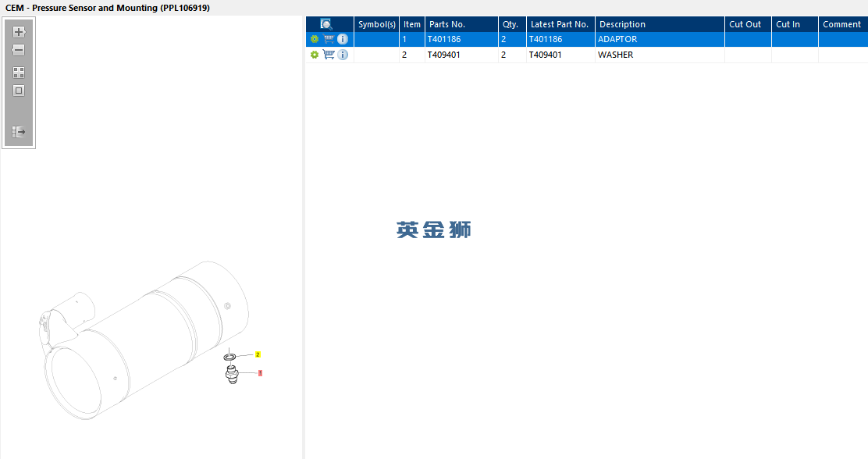Sort by Qty. column header
This screenshot has height=459, width=868.
(512, 24)
